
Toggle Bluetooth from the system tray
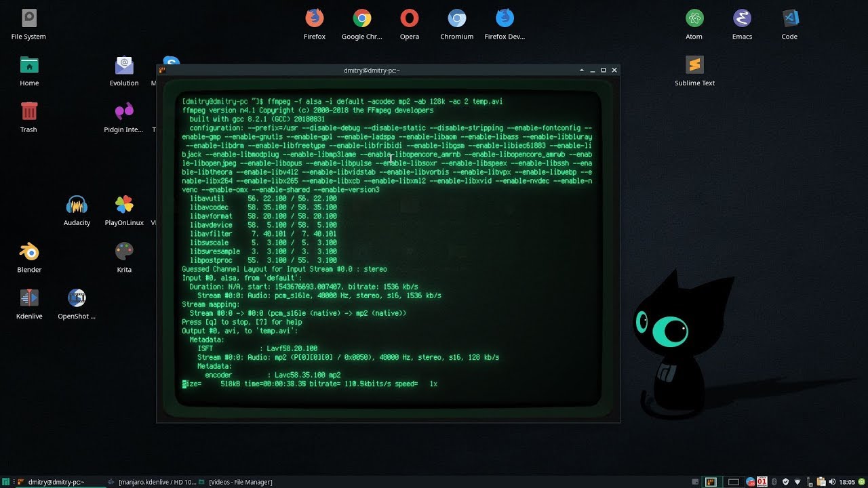coord(774,481)
